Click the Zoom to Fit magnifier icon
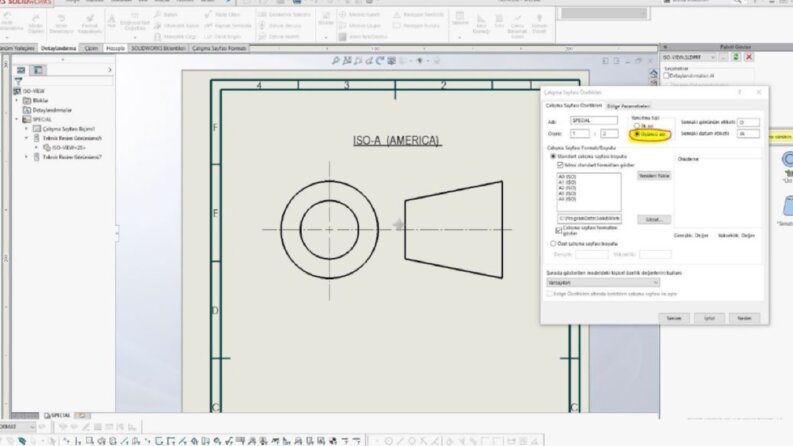Screen dimensions: 793x446 pos(335,61)
